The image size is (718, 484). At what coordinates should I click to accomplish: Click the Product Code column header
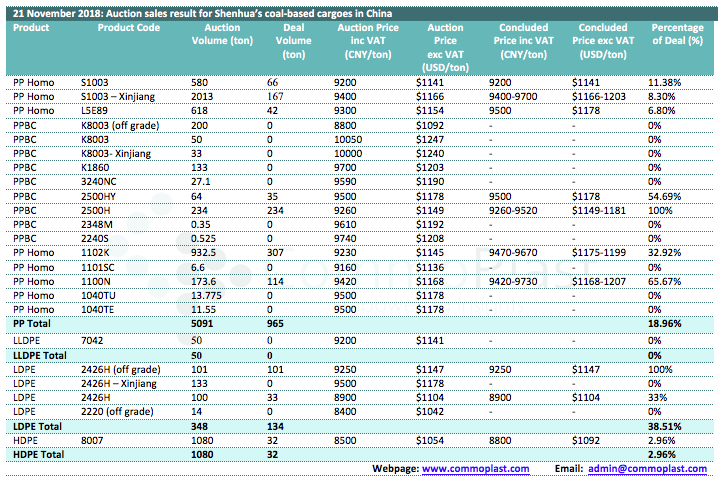128,28
